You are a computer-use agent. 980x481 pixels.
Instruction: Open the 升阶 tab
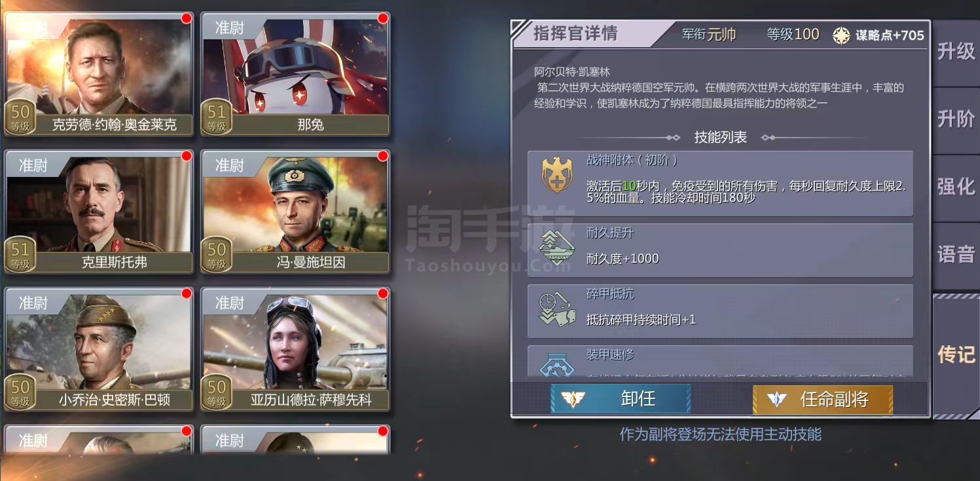click(956, 119)
